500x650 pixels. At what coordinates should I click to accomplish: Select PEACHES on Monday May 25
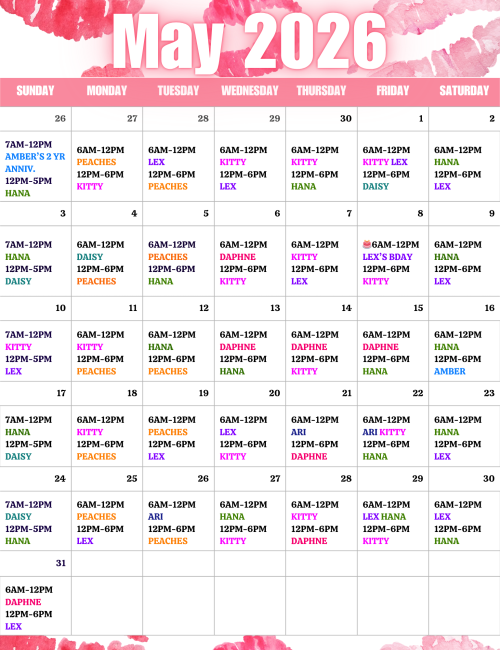[x=96, y=517]
